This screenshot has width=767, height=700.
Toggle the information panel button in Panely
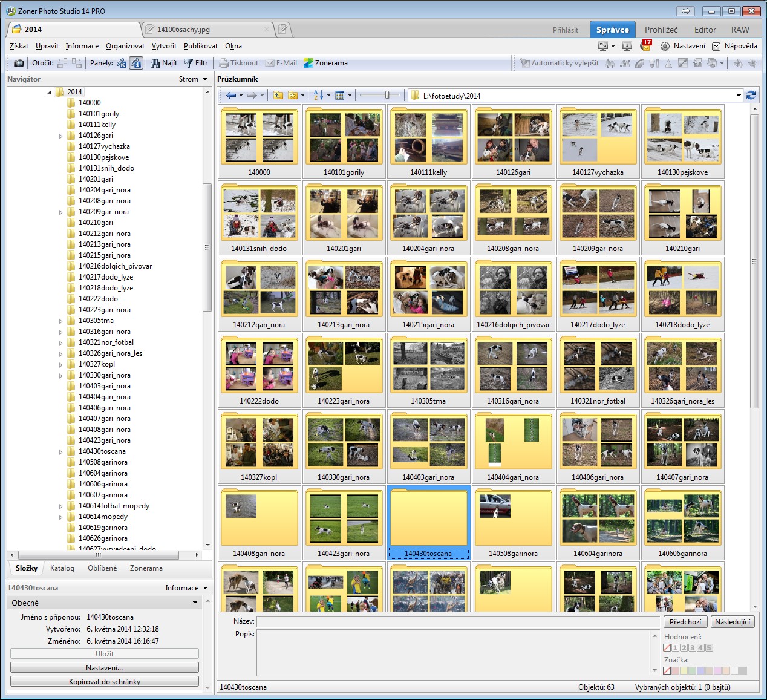[136, 63]
